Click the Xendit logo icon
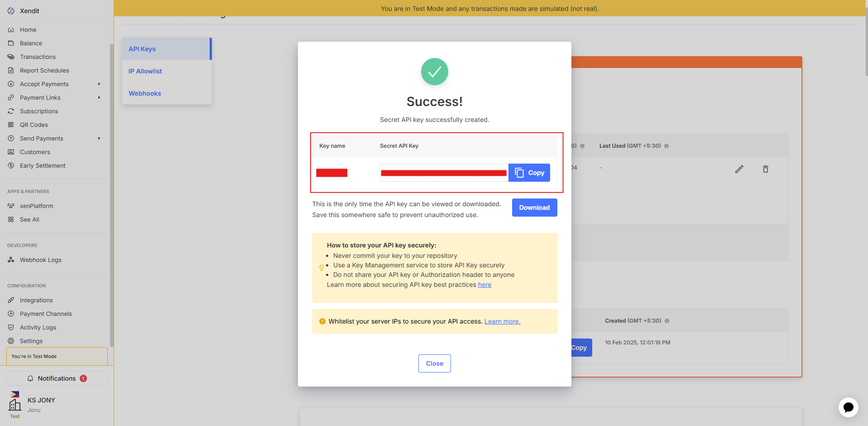 click(x=11, y=11)
